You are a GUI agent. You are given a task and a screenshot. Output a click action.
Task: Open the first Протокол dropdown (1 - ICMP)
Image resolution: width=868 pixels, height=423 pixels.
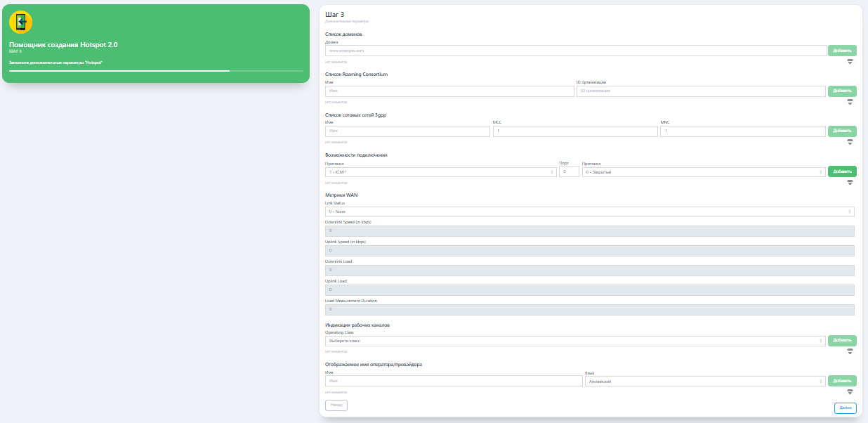pyautogui.click(x=441, y=171)
